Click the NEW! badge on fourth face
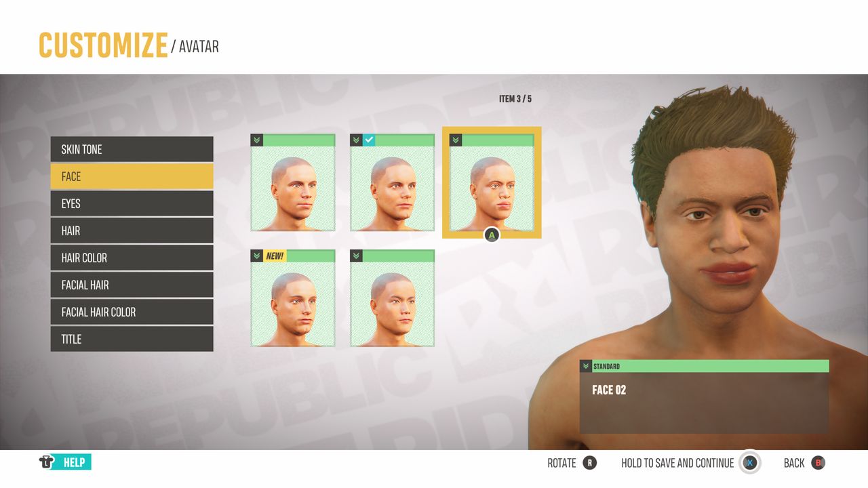Screen dimensions: 868x488 275,256
